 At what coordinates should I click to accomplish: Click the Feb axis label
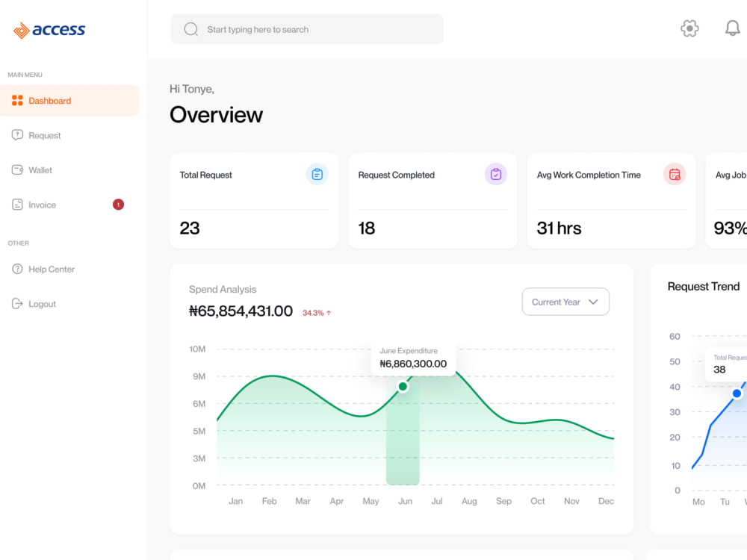(269, 501)
